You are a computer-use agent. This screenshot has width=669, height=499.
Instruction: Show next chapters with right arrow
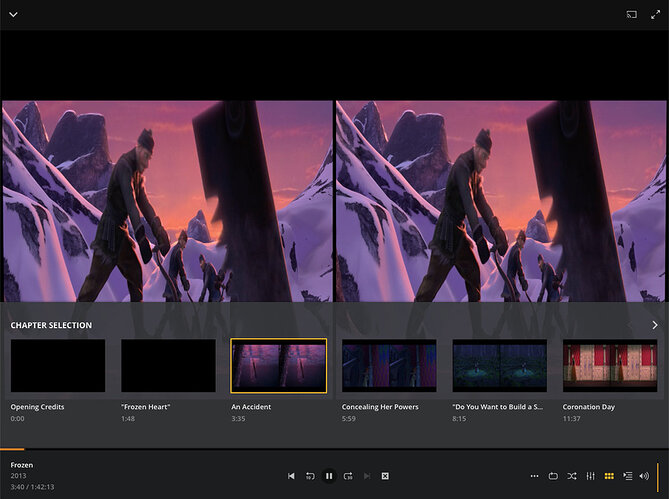point(655,325)
